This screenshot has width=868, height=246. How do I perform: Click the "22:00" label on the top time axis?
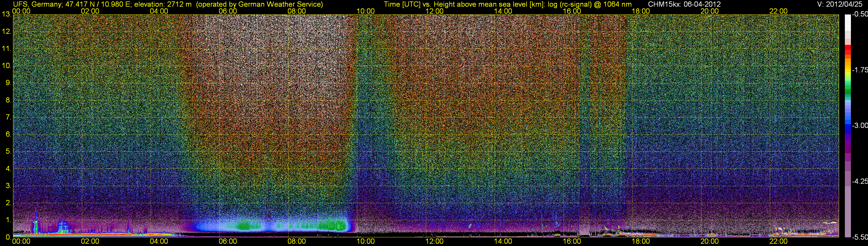[778, 11]
